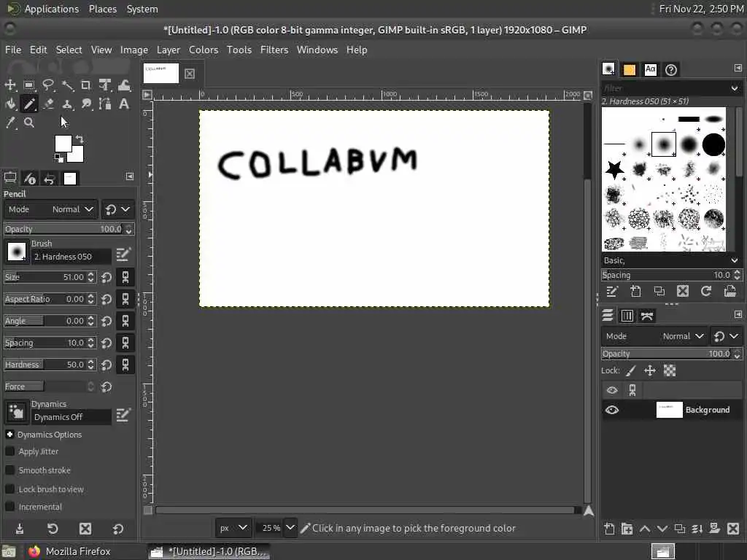Open dynamics editor next to Dynamics Off
Image resolution: width=747 pixels, height=560 pixels.
pos(123,415)
